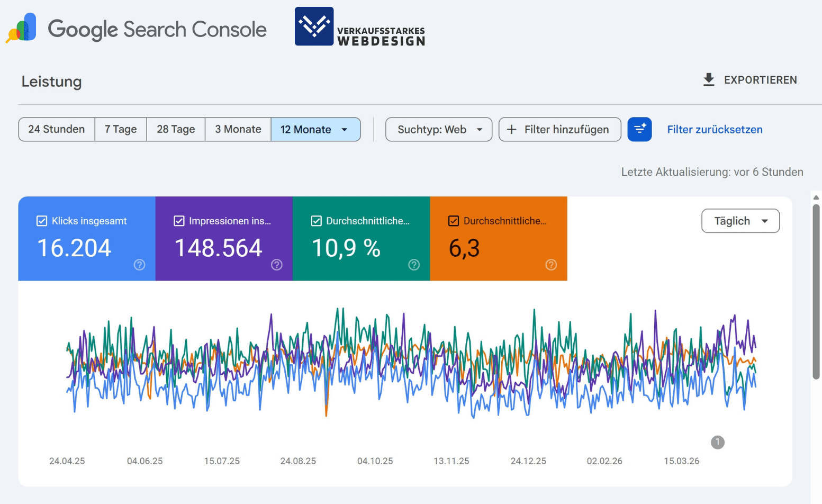Select the 28 Tage time range
The height and width of the screenshot is (504, 822).
point(175,129)
